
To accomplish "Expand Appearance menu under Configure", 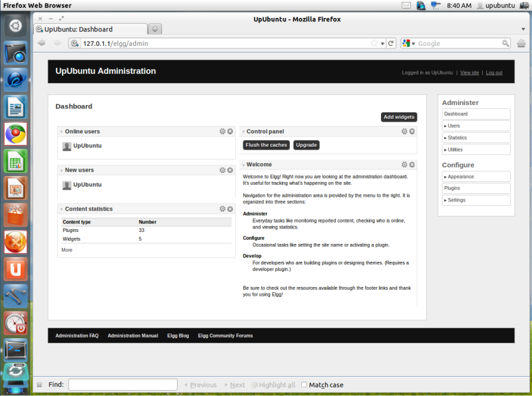I will click(x=476, y=177).
